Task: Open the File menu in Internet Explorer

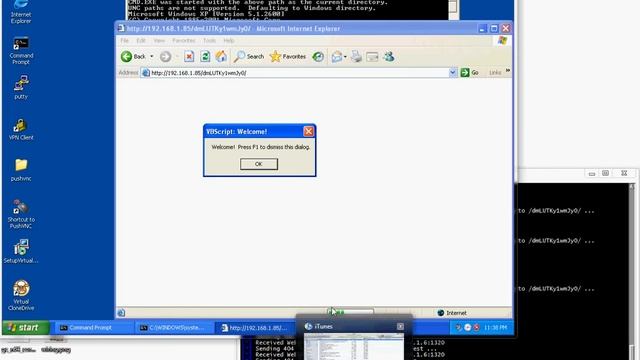Action: (x=124, y=40)
